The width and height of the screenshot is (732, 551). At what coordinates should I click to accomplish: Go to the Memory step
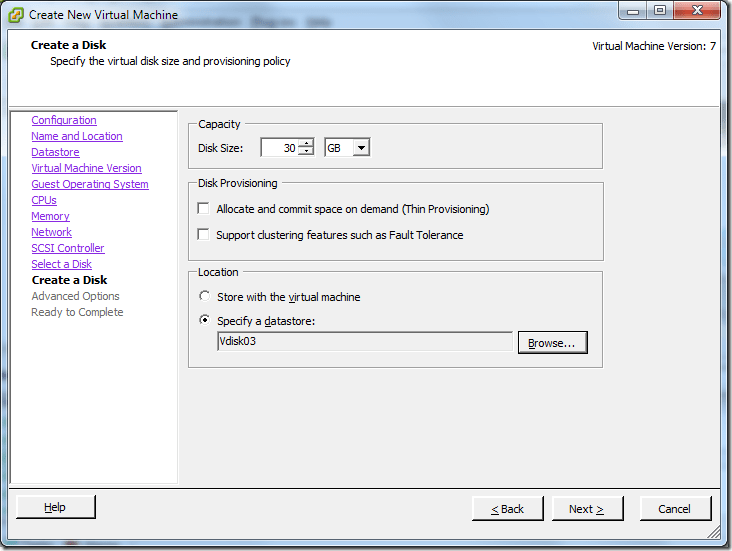tap(50, 216)
